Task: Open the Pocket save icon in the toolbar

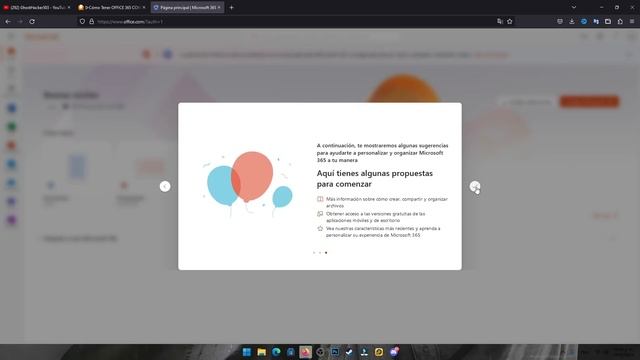Action: [560, 21]
